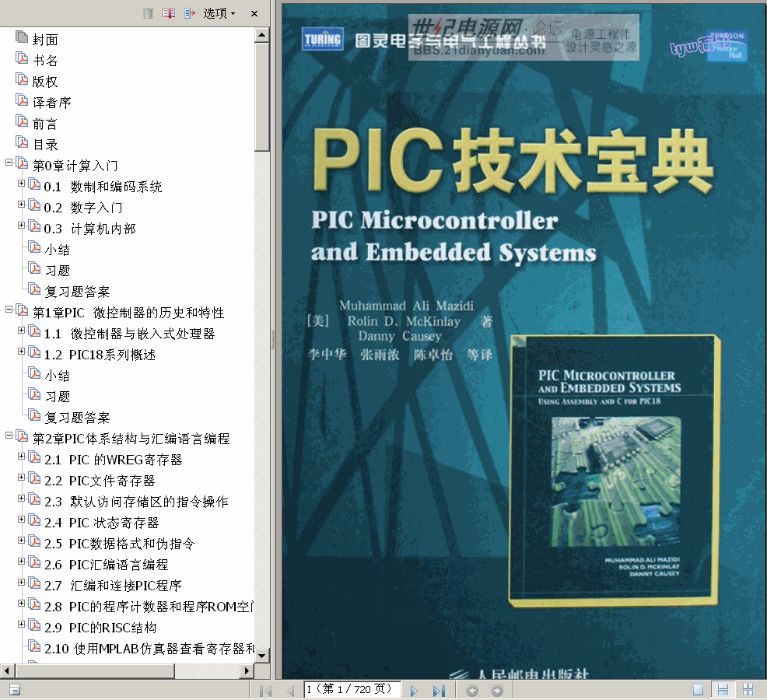Click the 封面 bookmark page icon
The image size is (767, 700).
point(22,37)
